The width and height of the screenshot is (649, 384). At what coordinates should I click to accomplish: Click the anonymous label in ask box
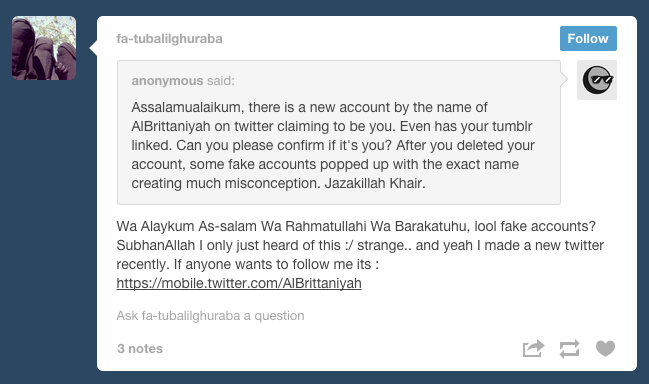pos(167,81)
